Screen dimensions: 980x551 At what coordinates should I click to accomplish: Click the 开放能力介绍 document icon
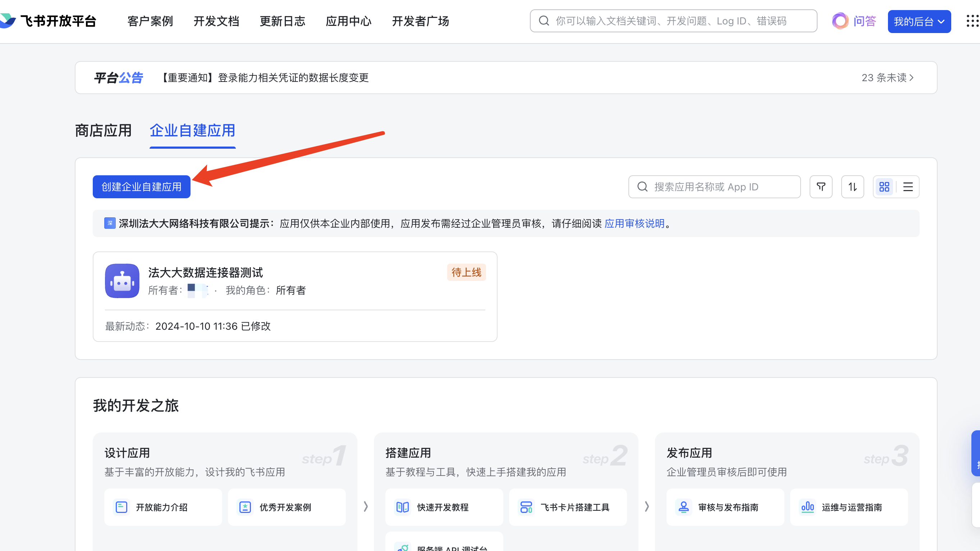[x=122, y=507]
